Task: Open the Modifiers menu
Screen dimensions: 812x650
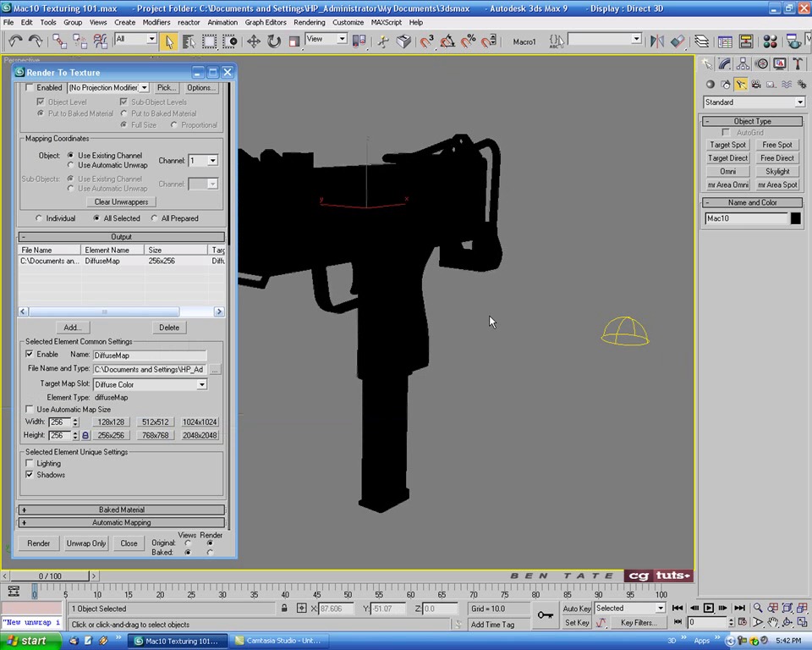Action: pos(156,22)
